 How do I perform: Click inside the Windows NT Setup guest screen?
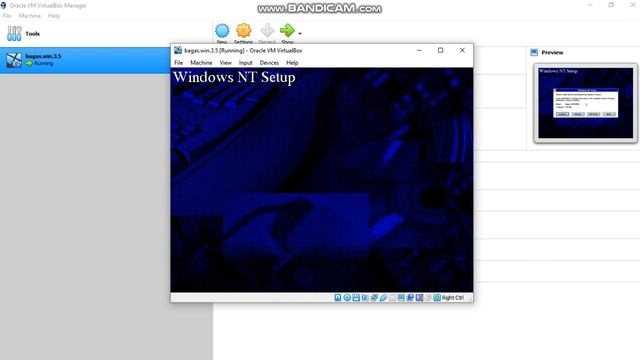click(x=322, y=180)
